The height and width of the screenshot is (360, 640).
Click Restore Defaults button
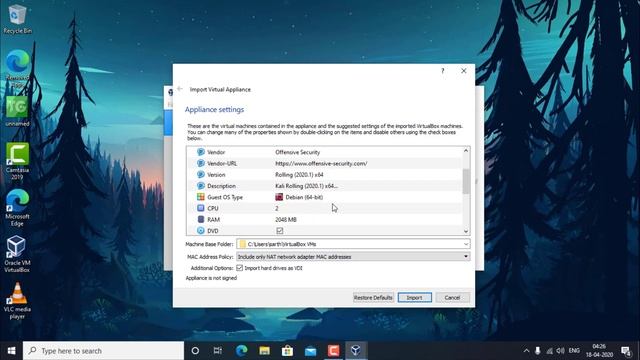point(373,298)
